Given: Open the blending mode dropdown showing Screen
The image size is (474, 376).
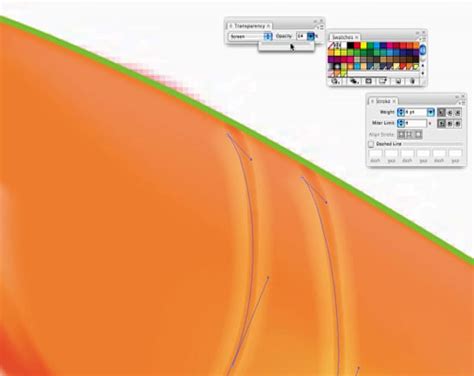Looking at the screenshot, I should point(250,36).
